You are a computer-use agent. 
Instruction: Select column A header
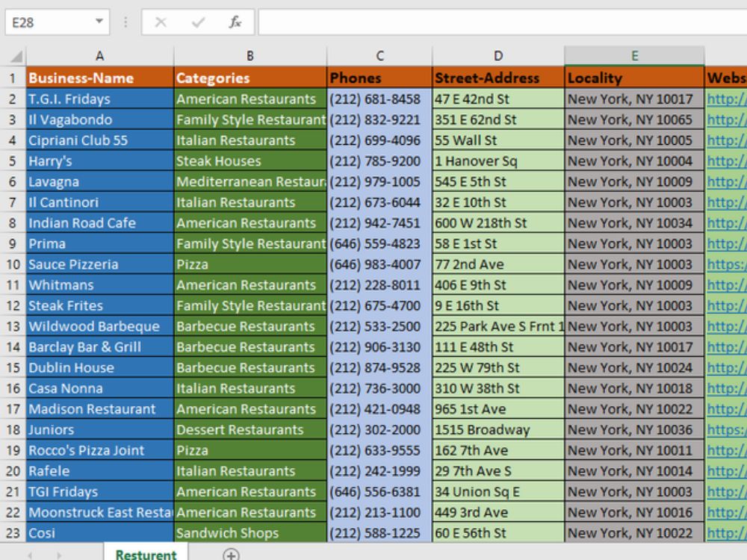pyautogui.click(x=99, y=56)
